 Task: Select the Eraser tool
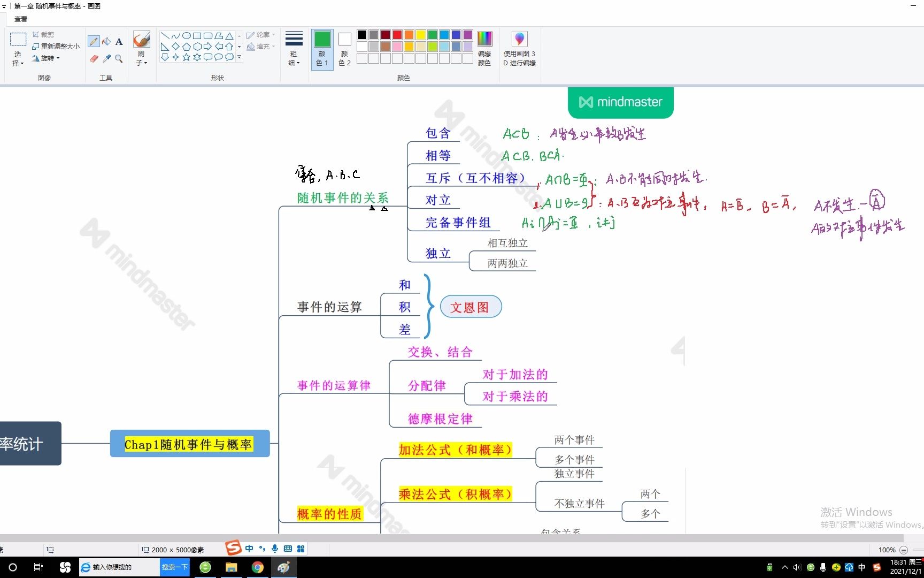[x=94, y=59]
